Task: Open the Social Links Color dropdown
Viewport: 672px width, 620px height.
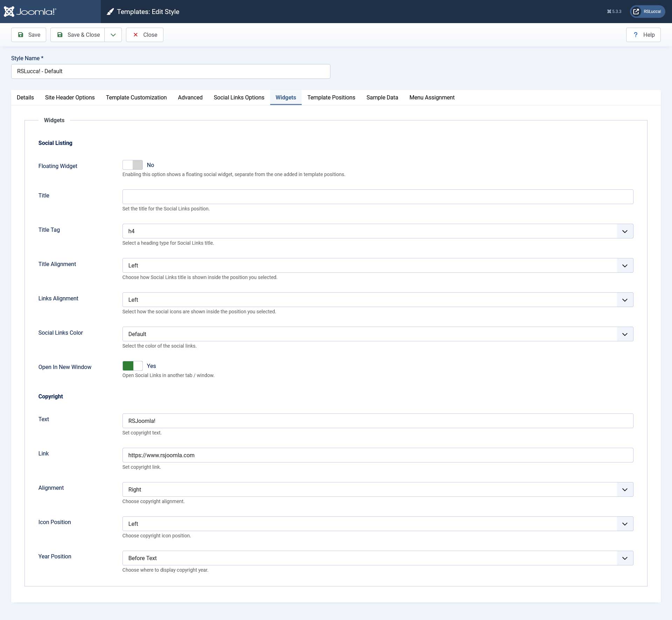Action: (378, 334)
